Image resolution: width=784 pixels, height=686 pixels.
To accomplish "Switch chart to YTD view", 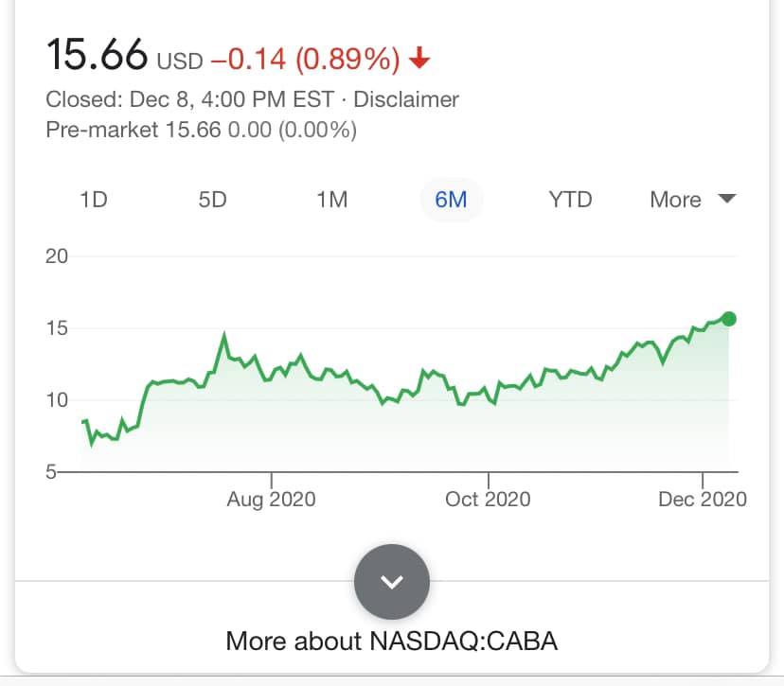I will click(x=570, y=200).
